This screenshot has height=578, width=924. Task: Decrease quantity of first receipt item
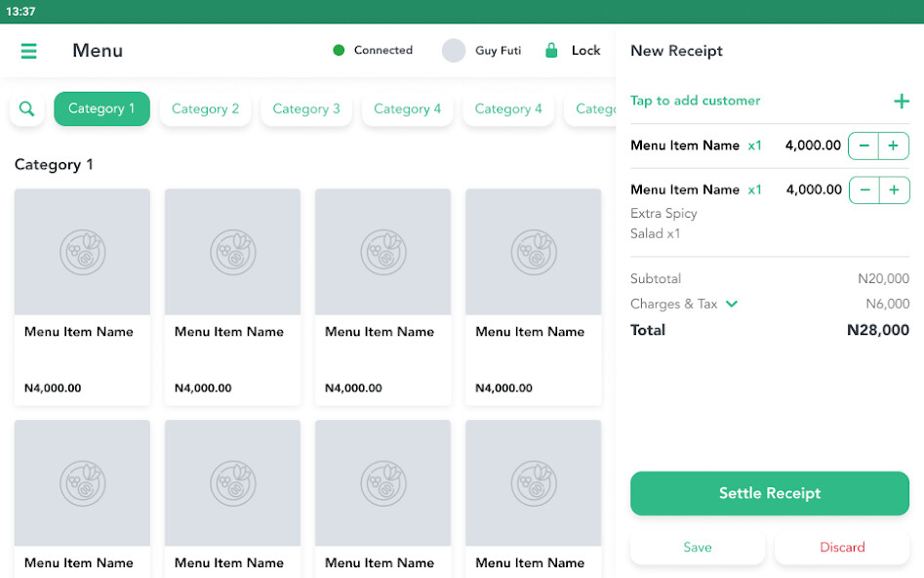point(864,146)
